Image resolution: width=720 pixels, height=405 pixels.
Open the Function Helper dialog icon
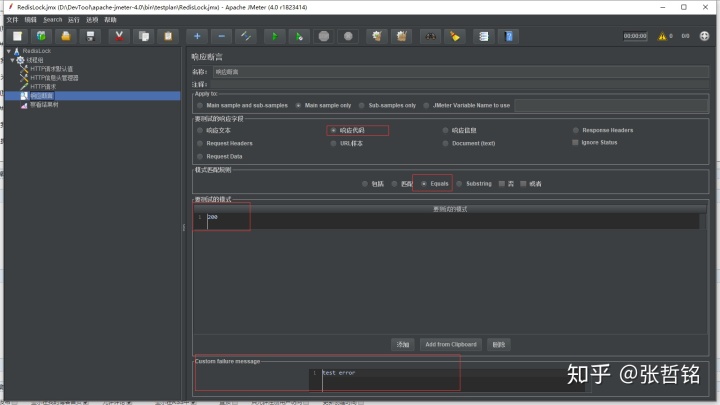[x=484, y=36]
